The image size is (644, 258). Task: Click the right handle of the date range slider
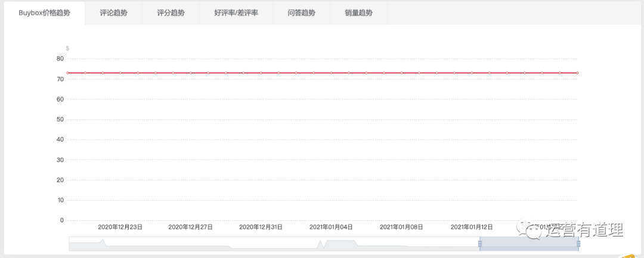(x=578, y=244)
